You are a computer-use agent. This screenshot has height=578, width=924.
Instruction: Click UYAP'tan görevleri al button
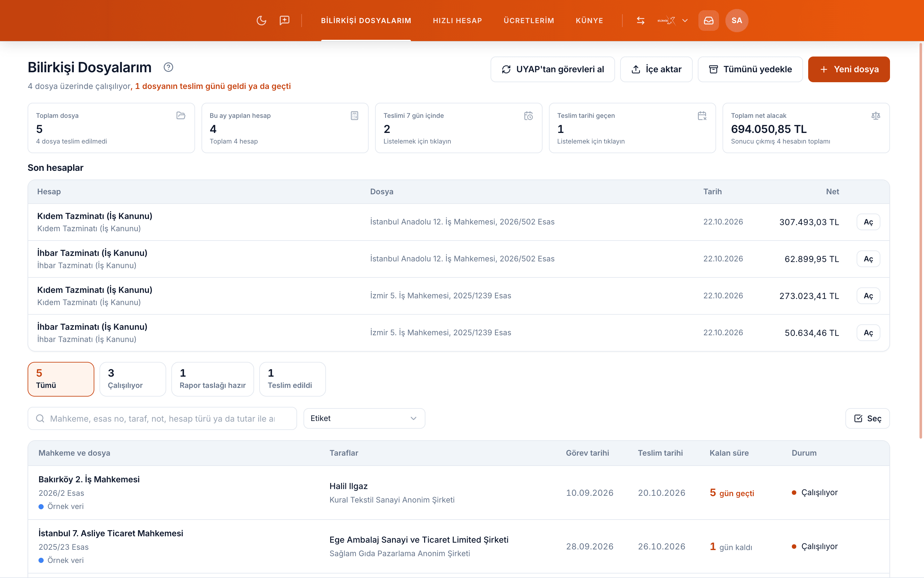552,69
